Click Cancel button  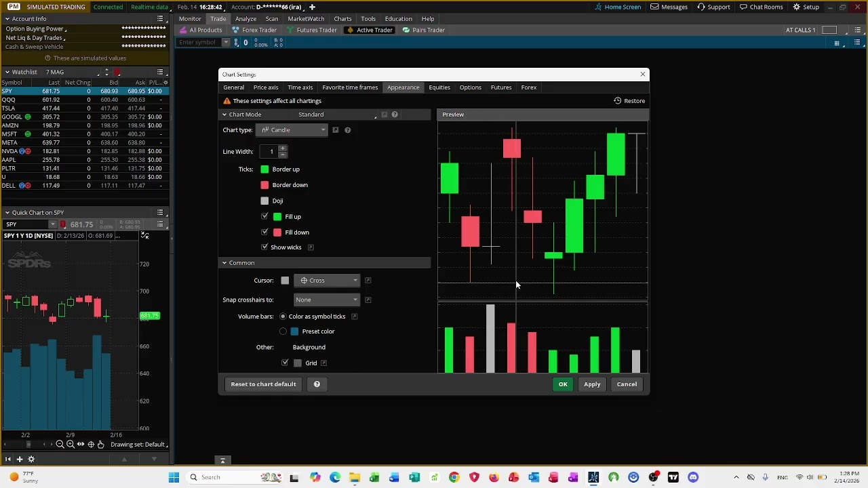[627, 384]
